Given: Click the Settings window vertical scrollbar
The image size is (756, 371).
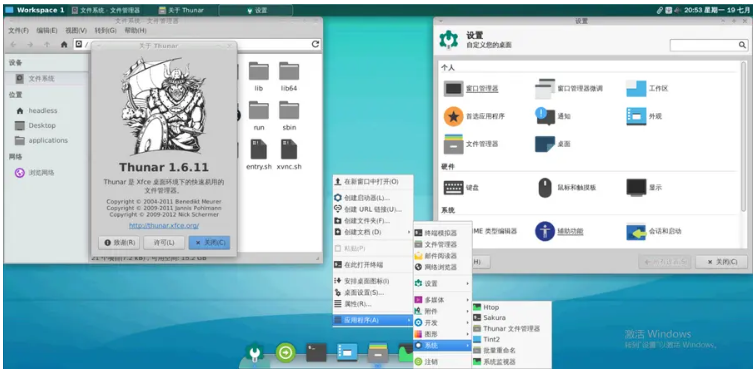Looking at the screenshot, I should (743, 137).
